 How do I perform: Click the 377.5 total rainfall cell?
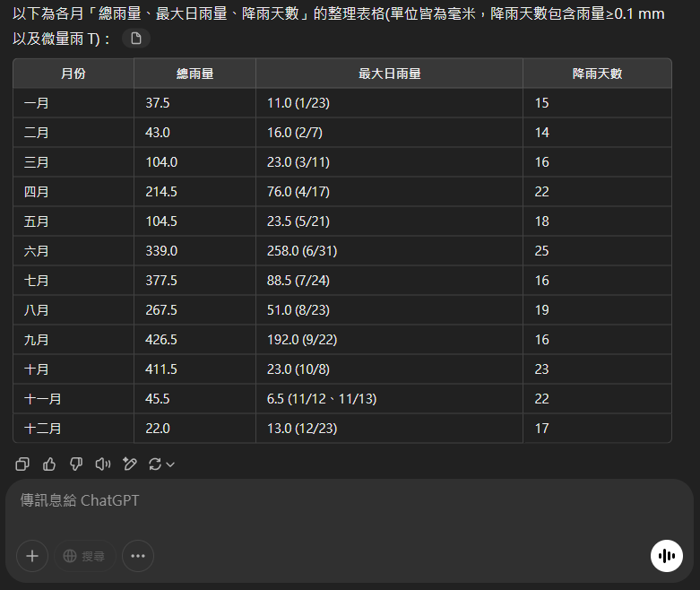point(195,281)
